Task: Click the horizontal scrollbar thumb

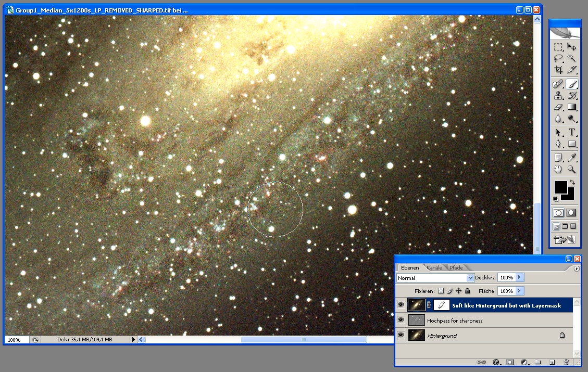Action: [x=304, y=339]
